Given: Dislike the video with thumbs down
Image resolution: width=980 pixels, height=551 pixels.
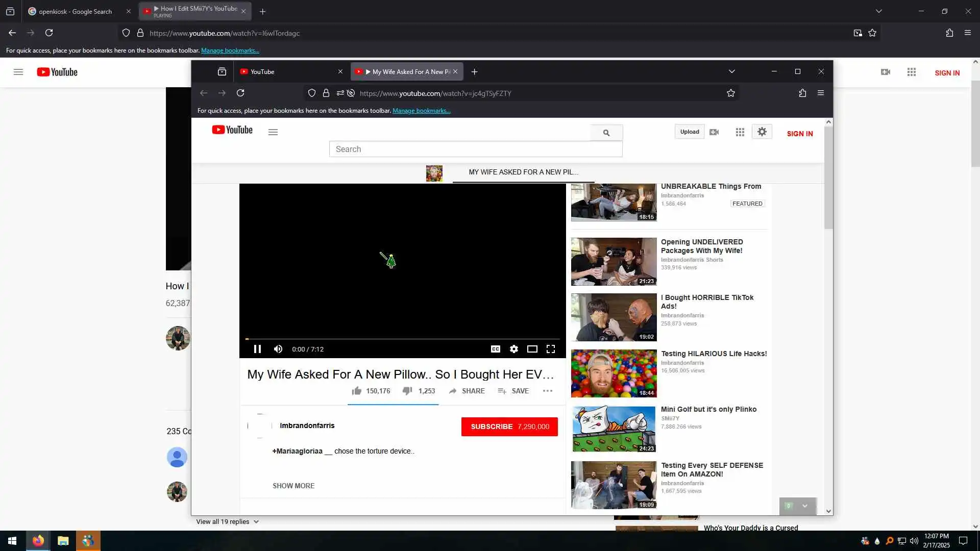Looking at the screenshot, I should point(407,391).
